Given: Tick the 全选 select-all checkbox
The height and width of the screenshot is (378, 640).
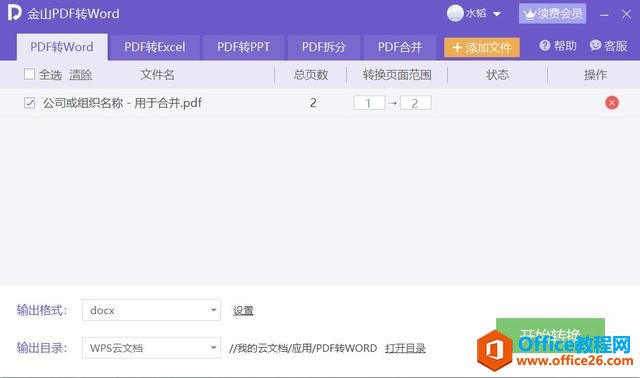Looking at the screenshot, I should [x=29, y=74].
